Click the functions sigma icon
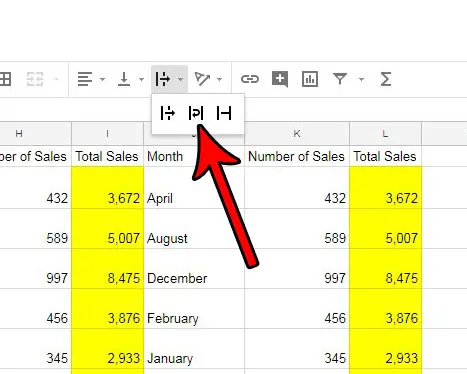This screenshot has width=467, height=374. (x=386, y=79)
